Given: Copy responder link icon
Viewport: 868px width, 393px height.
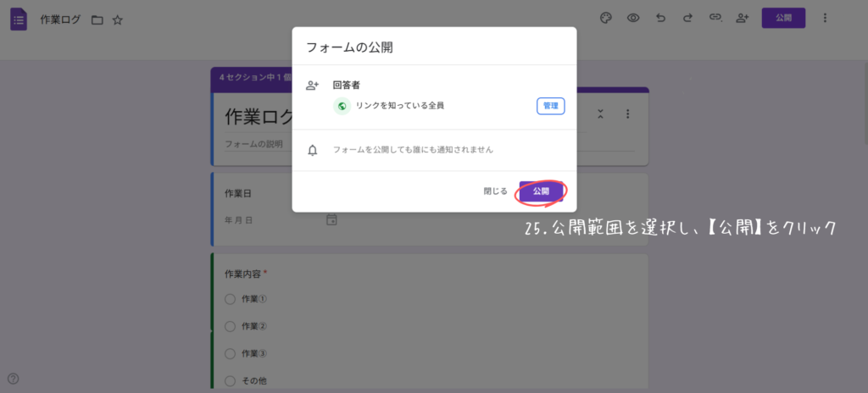Looking at the screenshot, I should tap(715, 18).
